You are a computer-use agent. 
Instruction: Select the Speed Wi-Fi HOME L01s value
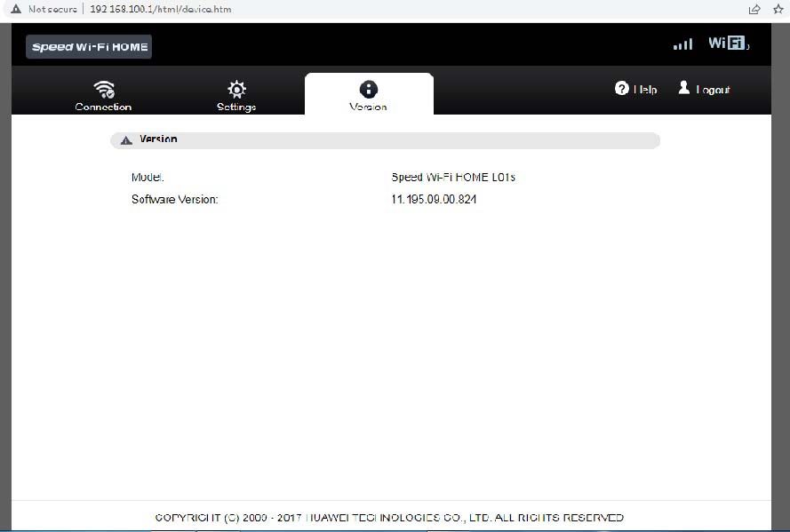pos(453,177)
